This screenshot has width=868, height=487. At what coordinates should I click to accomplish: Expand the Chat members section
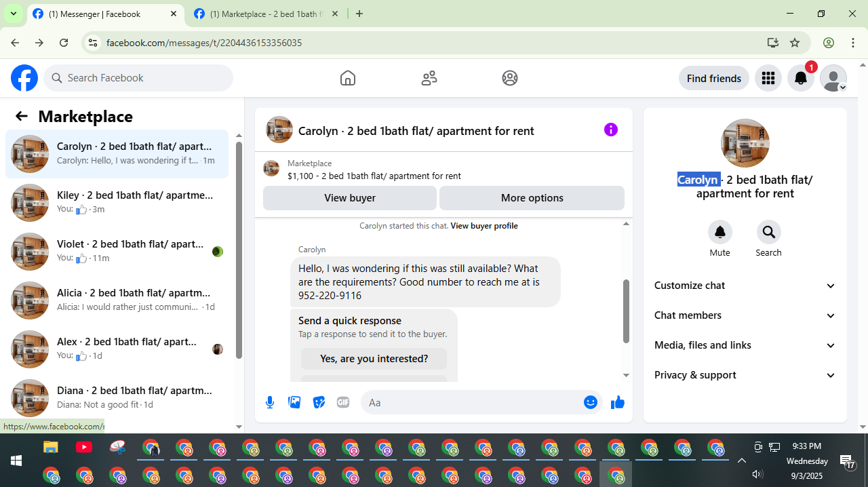(745, 315)
